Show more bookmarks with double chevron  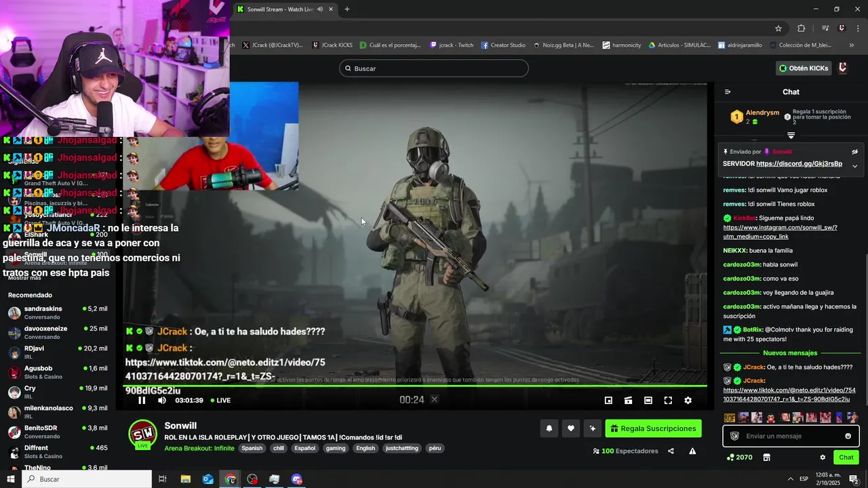(852, 45)
